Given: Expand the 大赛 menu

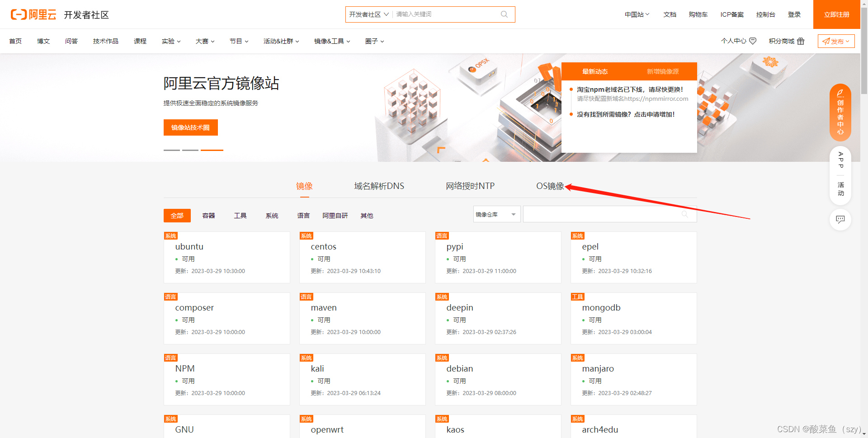Looking at the screenshot, I should [205, 41].
